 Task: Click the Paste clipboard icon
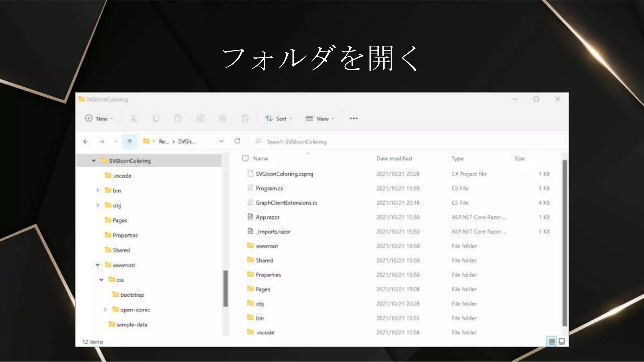click(178, 118)
